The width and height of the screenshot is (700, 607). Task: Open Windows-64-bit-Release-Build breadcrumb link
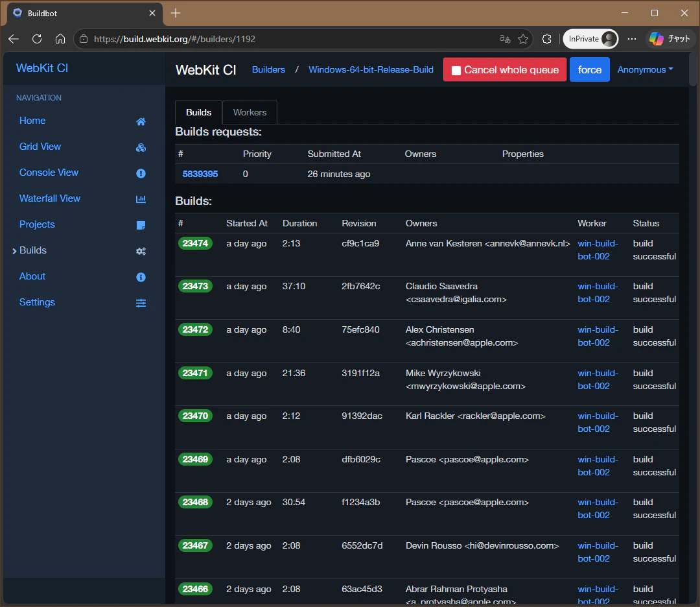click(371, 69)
